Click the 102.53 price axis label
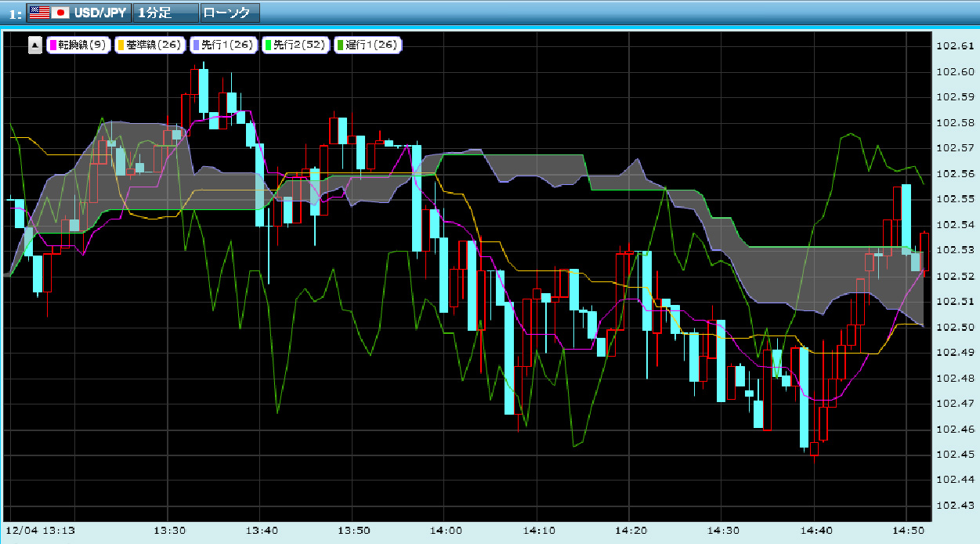This screenshot has width=980, height=544. (x=955, y=249)
